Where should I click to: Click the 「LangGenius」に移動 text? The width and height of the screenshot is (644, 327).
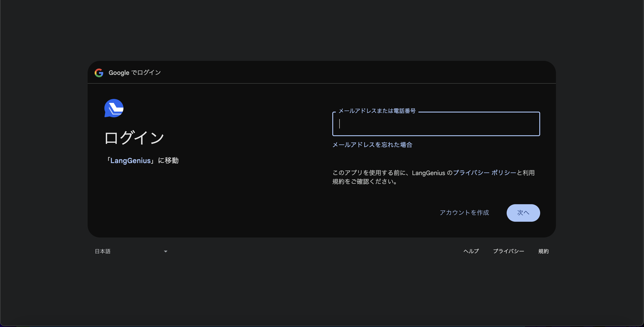[x=143, y=160]
